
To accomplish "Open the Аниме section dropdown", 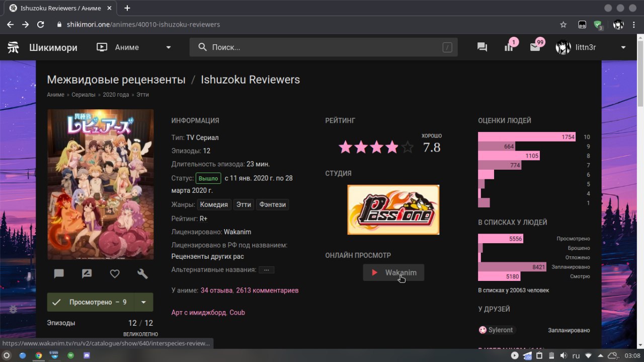I will [134, 47].
